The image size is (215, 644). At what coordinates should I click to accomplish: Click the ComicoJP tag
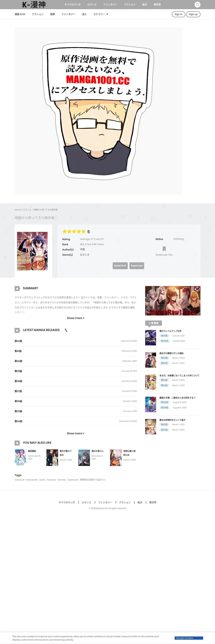pos(20,480)
